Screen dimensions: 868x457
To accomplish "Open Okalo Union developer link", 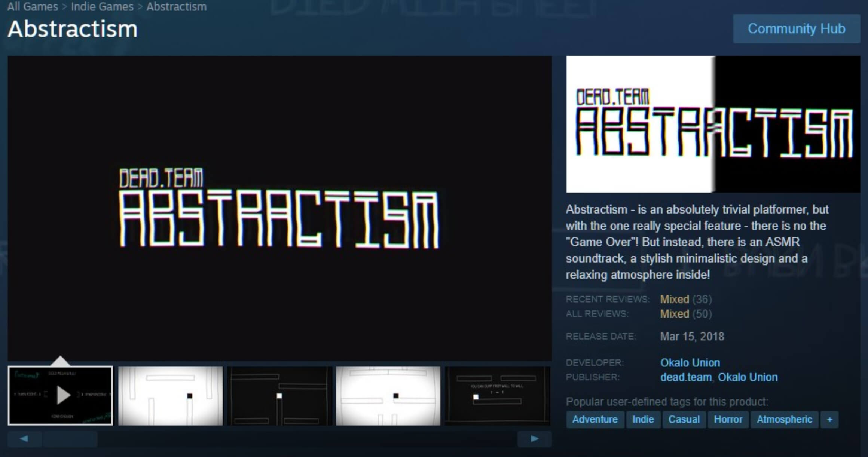I will [690, 362].
